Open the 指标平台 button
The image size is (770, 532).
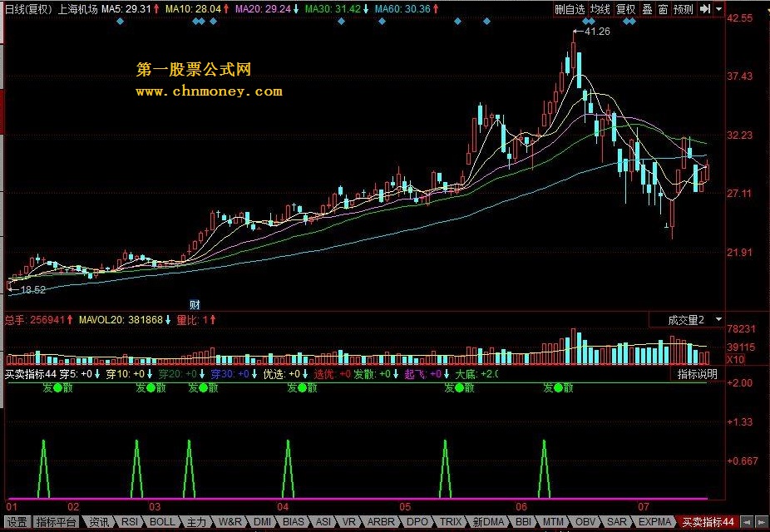pyautogui.click(x=56, y=522)
